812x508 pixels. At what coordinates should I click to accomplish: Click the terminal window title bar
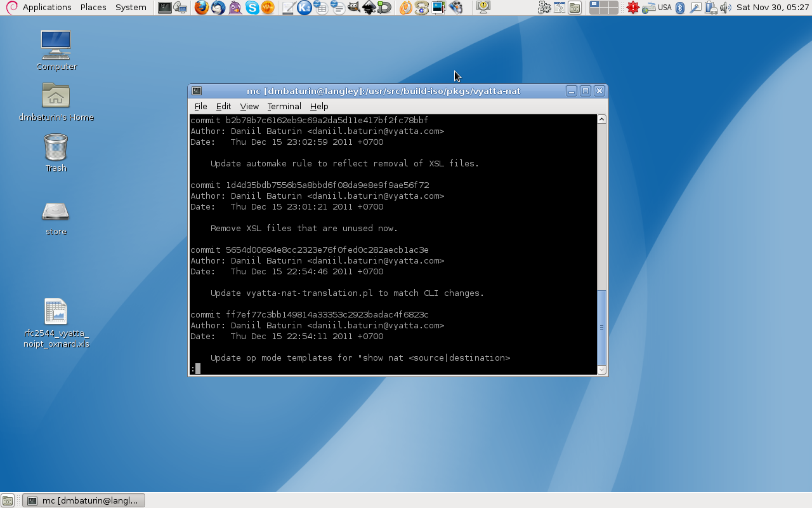click(383, 91)
